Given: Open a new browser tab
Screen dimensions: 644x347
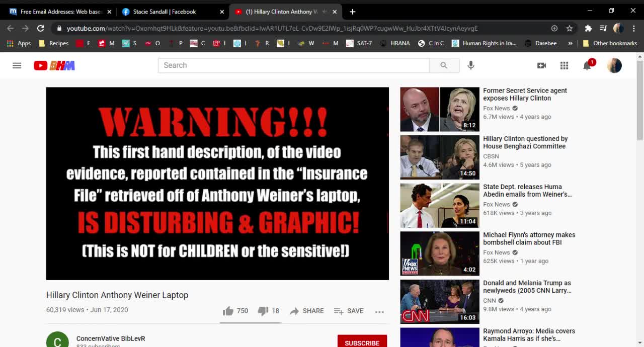Looking at the screenshot, I should tap(353, 12).
